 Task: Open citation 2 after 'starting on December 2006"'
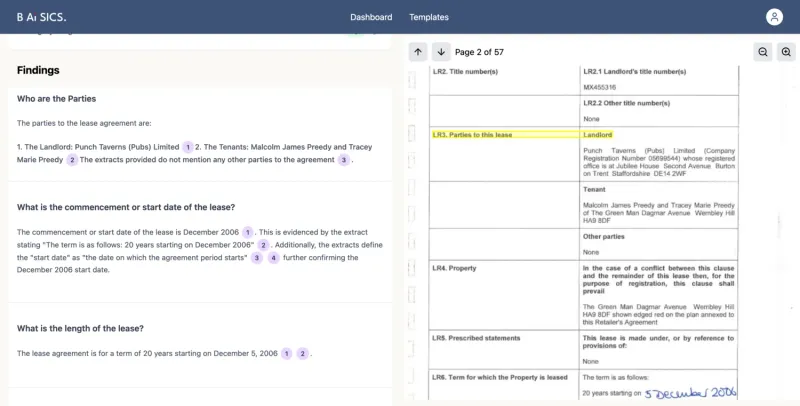pos(263,245)
